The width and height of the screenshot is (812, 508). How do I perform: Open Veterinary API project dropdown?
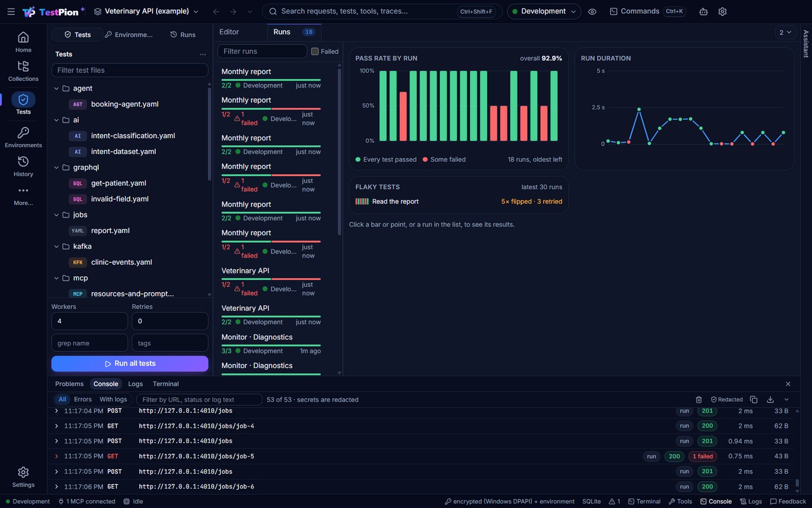[x=146, y=11]
